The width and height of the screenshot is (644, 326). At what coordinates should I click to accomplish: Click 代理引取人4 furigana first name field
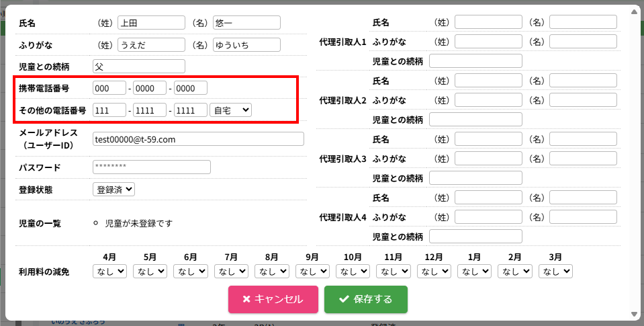tap(583, 217)
